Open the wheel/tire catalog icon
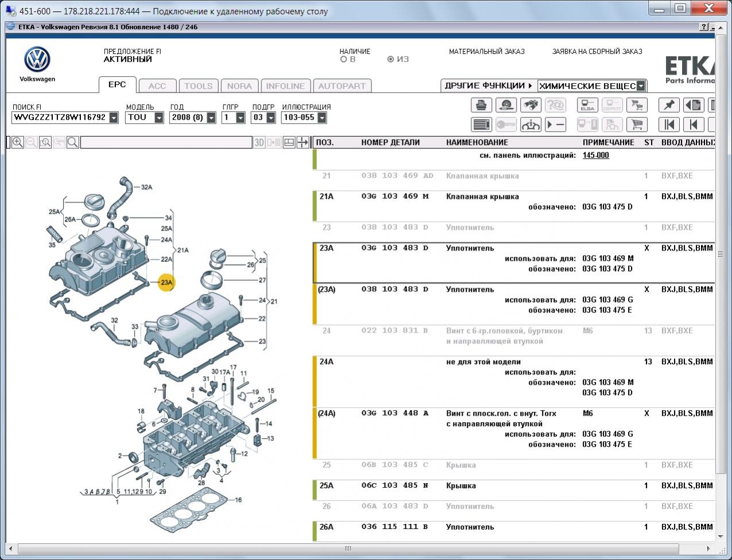732x560 pixels. click(x=506, y=105)
